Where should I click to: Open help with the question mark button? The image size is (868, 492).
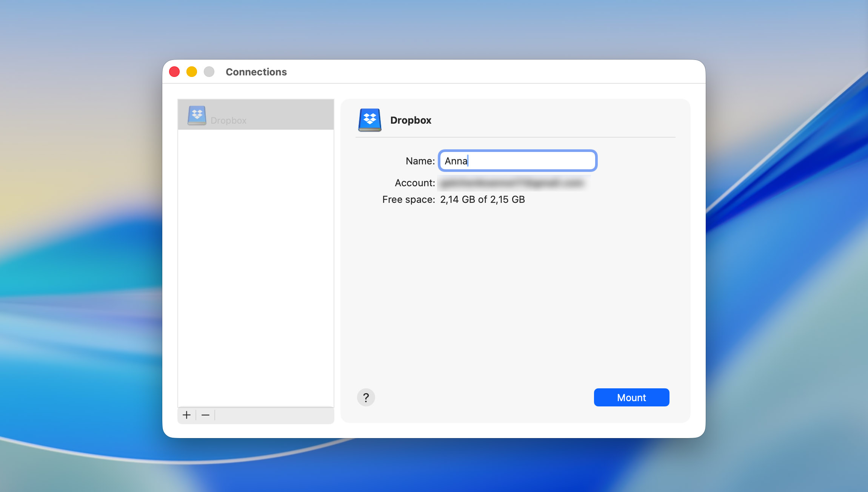click(x=366, y=397)
